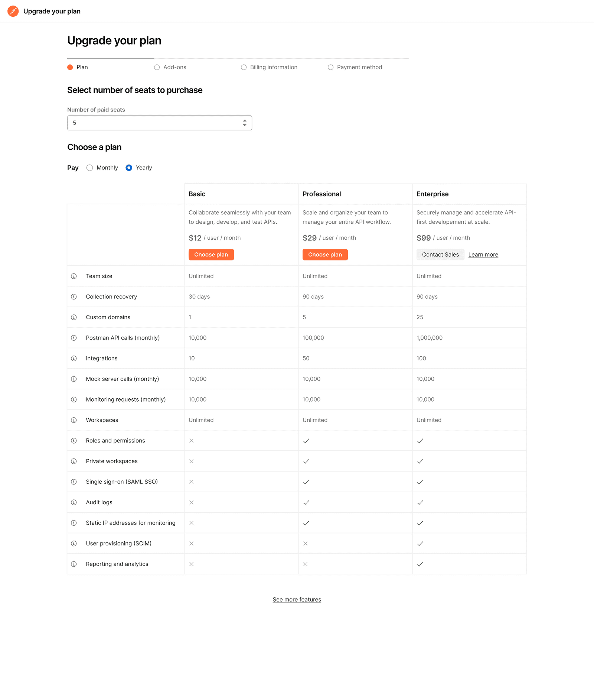The height and width of the screenshot is (700, 594).
Task: Show info for Roles and permissions
Action: coord(74,441)
